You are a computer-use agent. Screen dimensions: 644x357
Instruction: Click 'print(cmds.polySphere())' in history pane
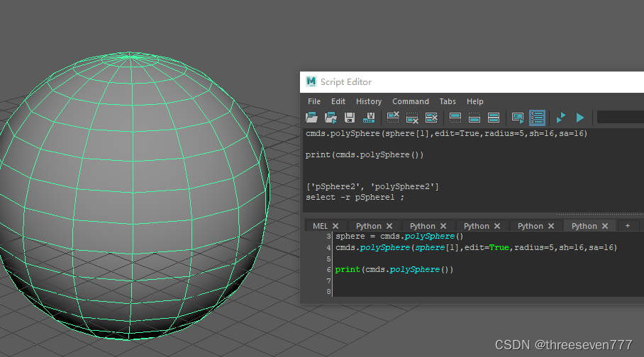tap(365, 154)
